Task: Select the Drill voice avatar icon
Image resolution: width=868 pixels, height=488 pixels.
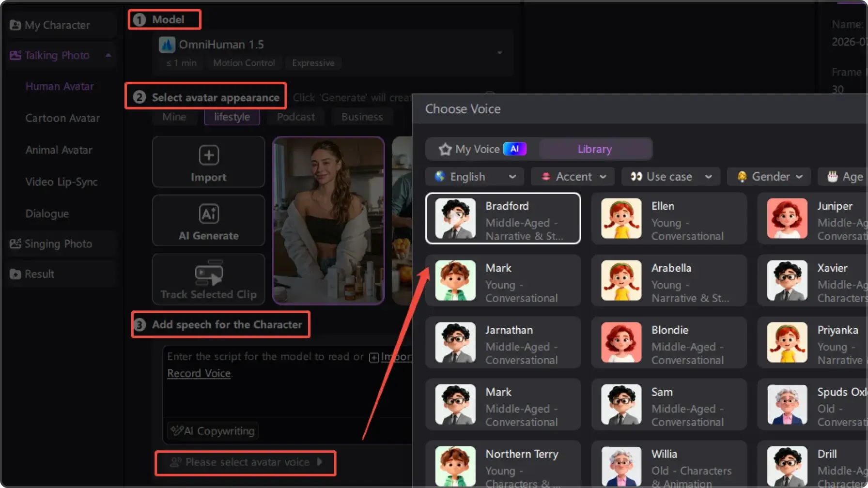Action: pos(787,466)
